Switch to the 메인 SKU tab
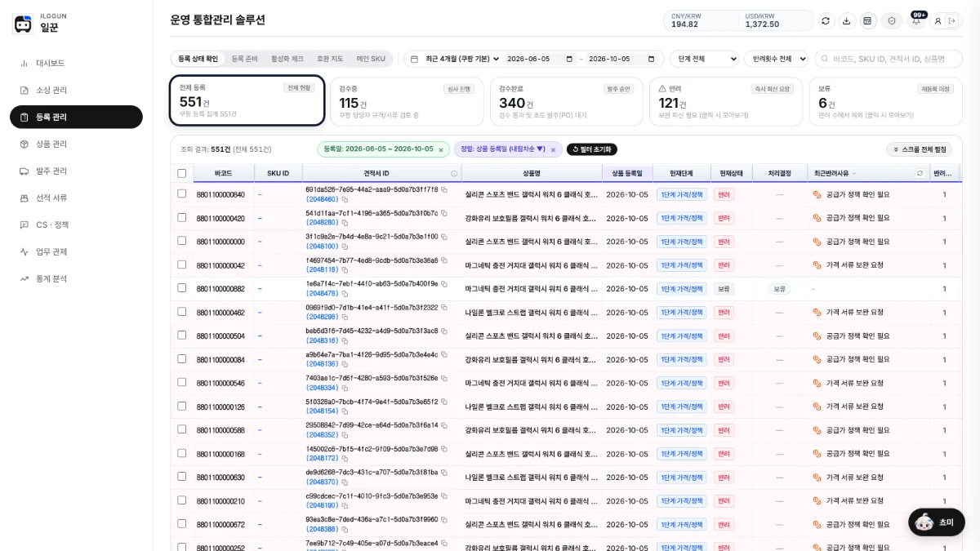Viewport: 980px width, 551px height. coord(371,59)
